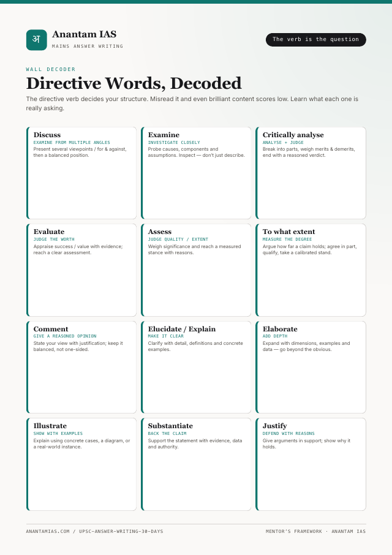Click the description 'Argue how far a claim holds'
Screen dimensions: 392x555
point(309,249)
